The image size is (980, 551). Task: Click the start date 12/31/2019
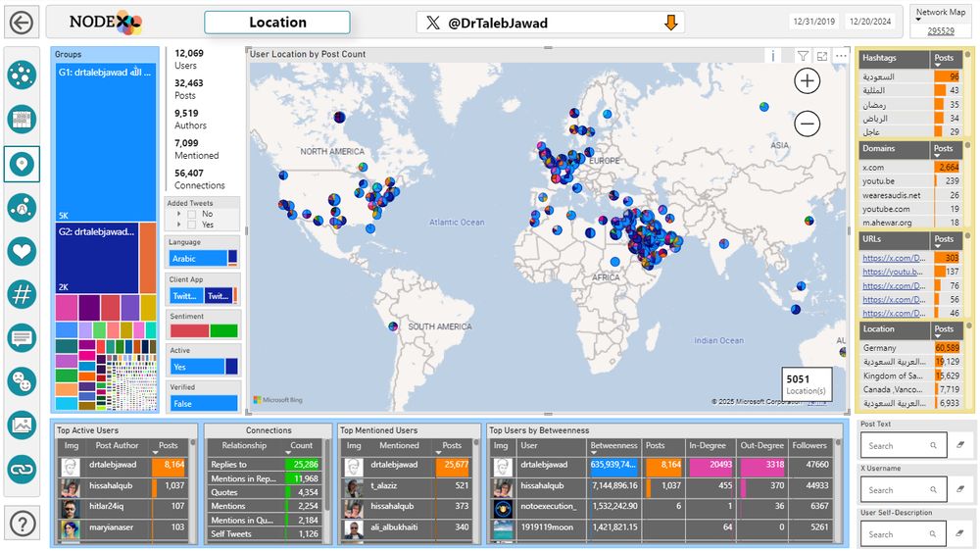point(813,22)
